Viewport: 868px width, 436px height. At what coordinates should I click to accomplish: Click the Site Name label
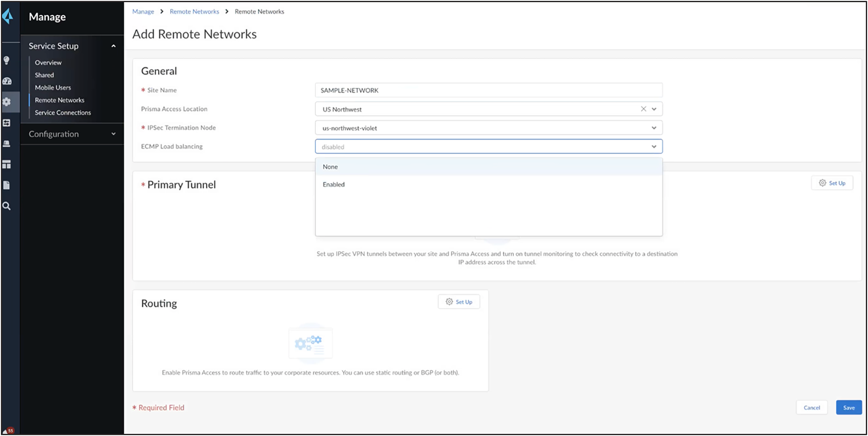tap(162, 90)
